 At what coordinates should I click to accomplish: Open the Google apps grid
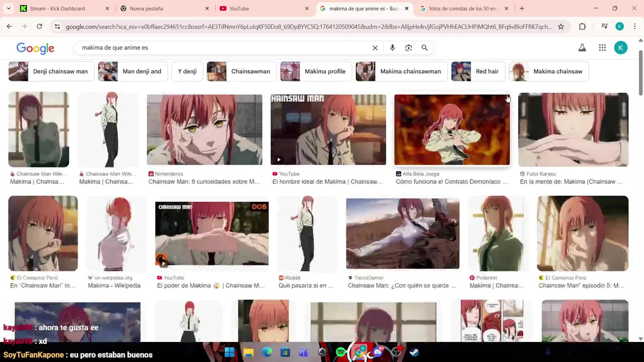click(x=602, y=48)
